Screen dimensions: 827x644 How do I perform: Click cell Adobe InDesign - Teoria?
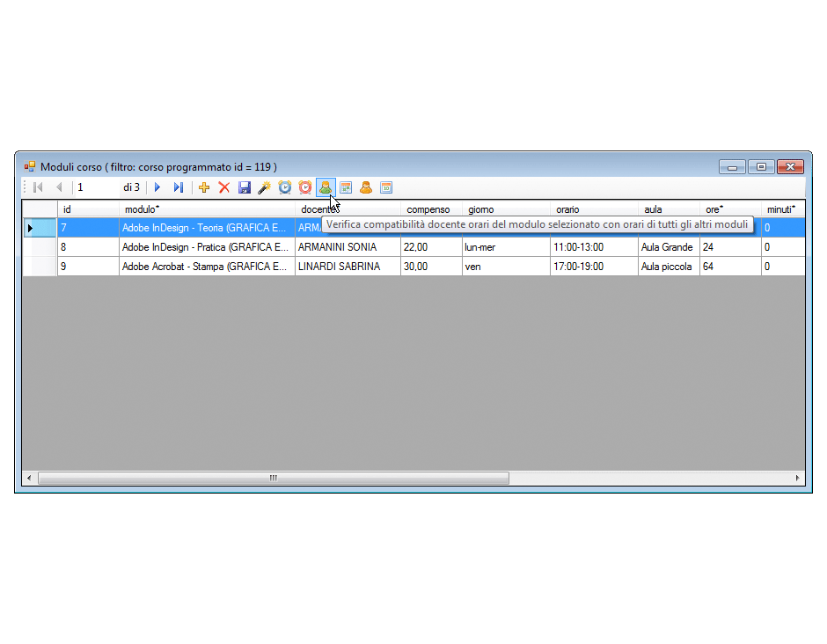tap(207, 228)
